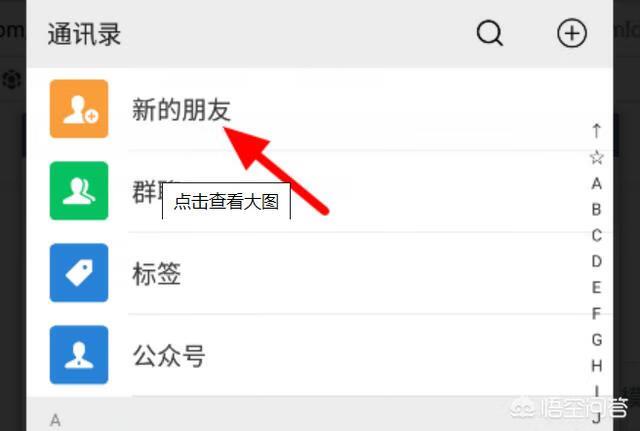Tap the plus circle add icon

click(x=572, y=33)
